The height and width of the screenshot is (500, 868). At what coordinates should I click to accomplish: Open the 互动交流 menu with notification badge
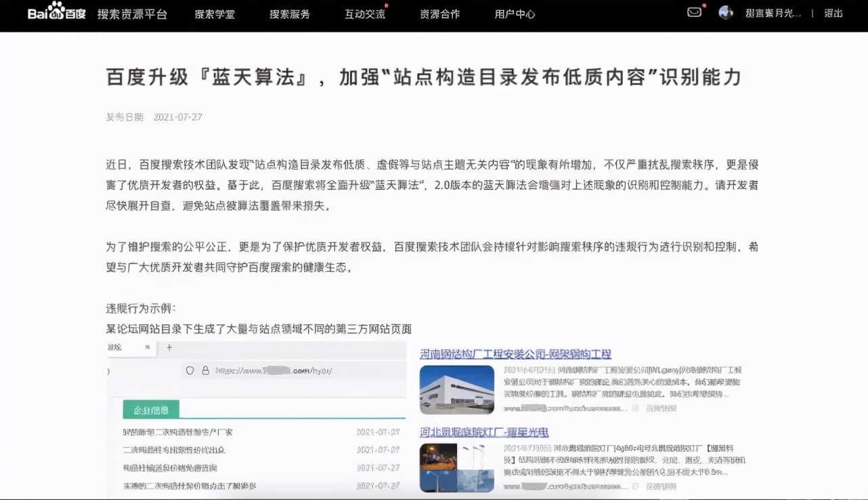(364, 14)
